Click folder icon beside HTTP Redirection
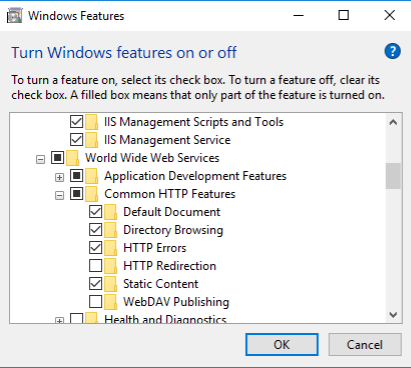 point(110,266)
